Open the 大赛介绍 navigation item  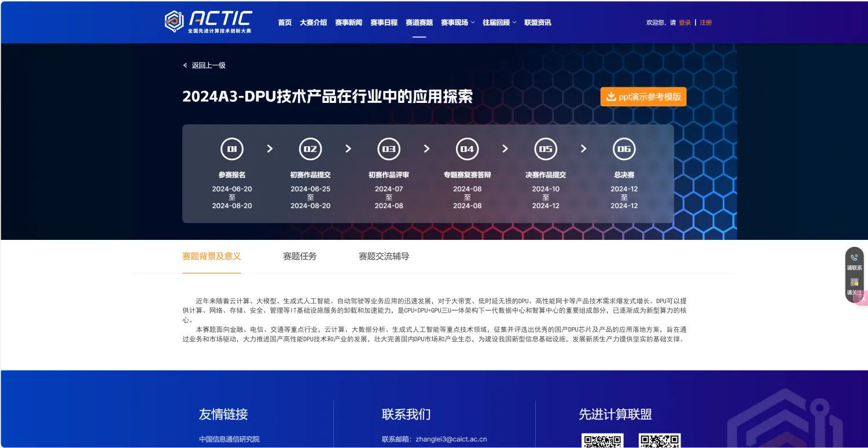click(x=313, y=23)
